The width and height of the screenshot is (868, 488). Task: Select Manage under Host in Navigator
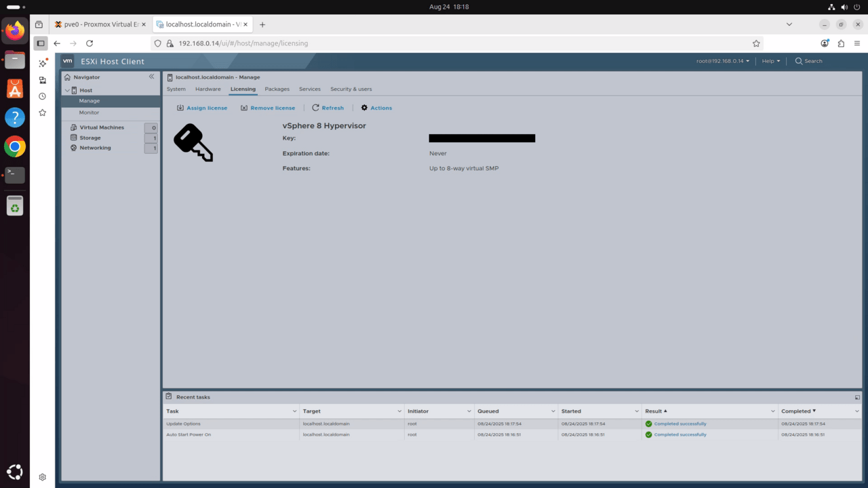point(89,101)
